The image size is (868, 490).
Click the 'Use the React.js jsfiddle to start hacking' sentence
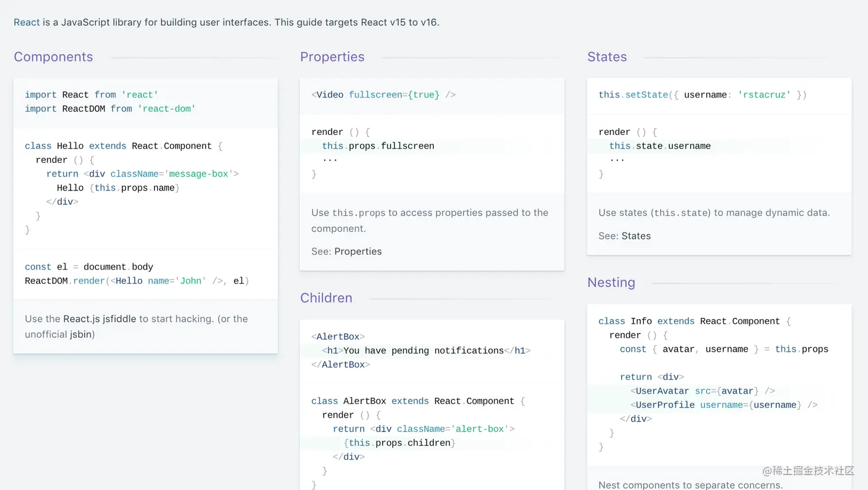click(x=137, y=326)
